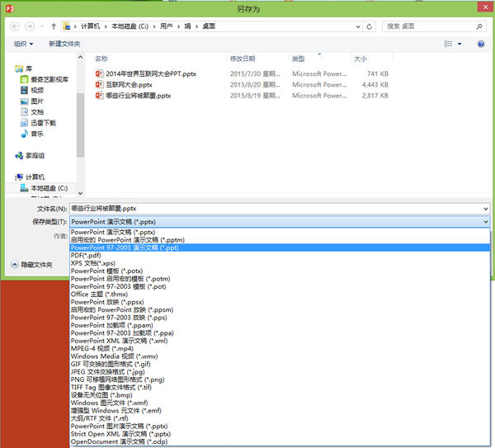Choose Windows Media 视频 (*.wmv) format
Screen dimensions: 495x448
pyautogui.click(x=280, y=356)
